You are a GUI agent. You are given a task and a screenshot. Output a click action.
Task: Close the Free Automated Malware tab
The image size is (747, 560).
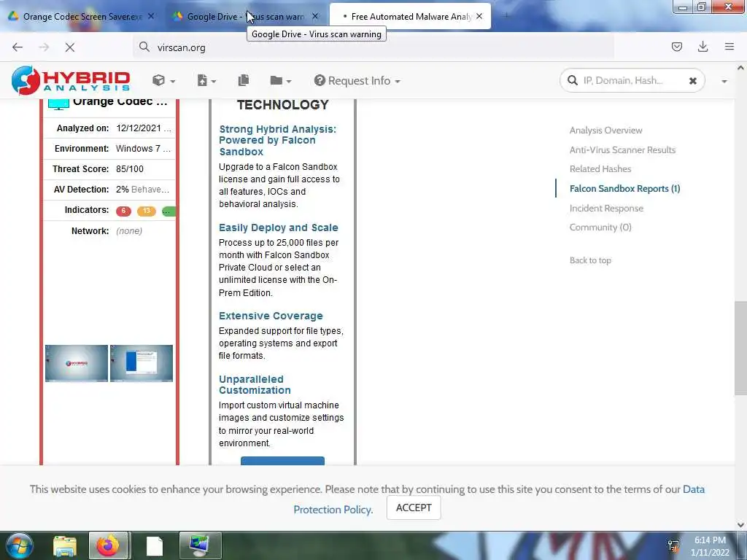tap(479, 16)
